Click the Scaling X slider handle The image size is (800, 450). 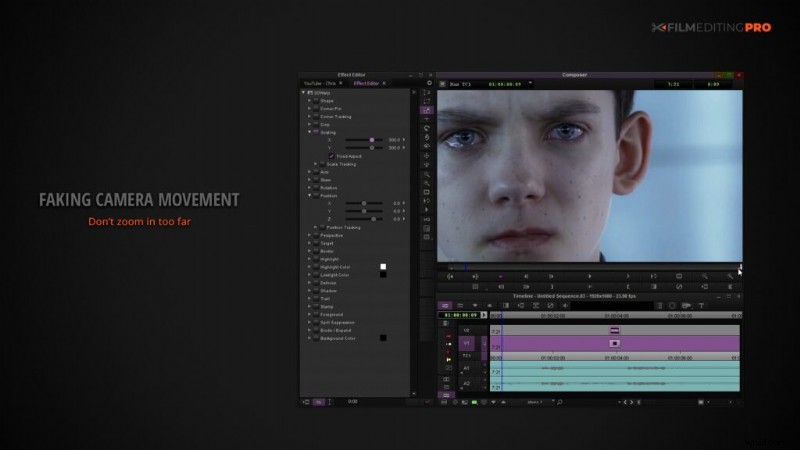point(372,140)
